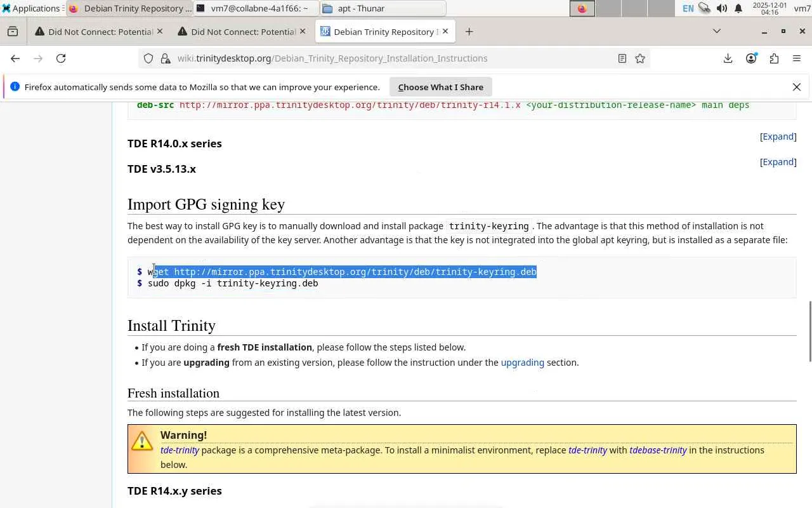Open the tracking protection shield icon

click(x=148, y=58)
